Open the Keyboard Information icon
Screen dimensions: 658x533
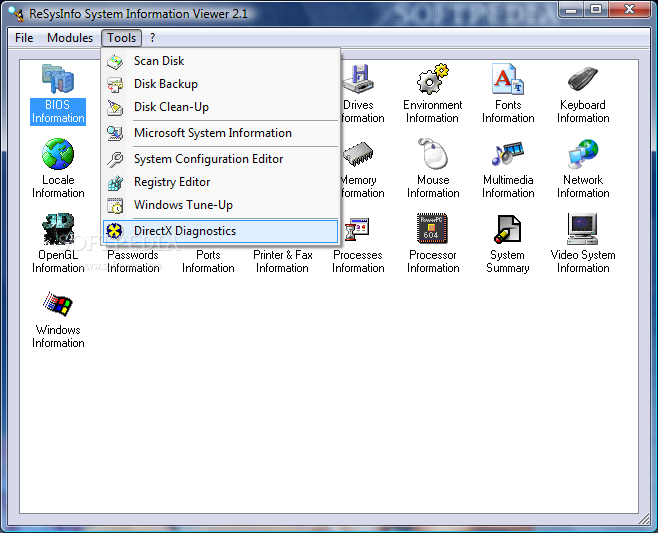click(583, 79)
